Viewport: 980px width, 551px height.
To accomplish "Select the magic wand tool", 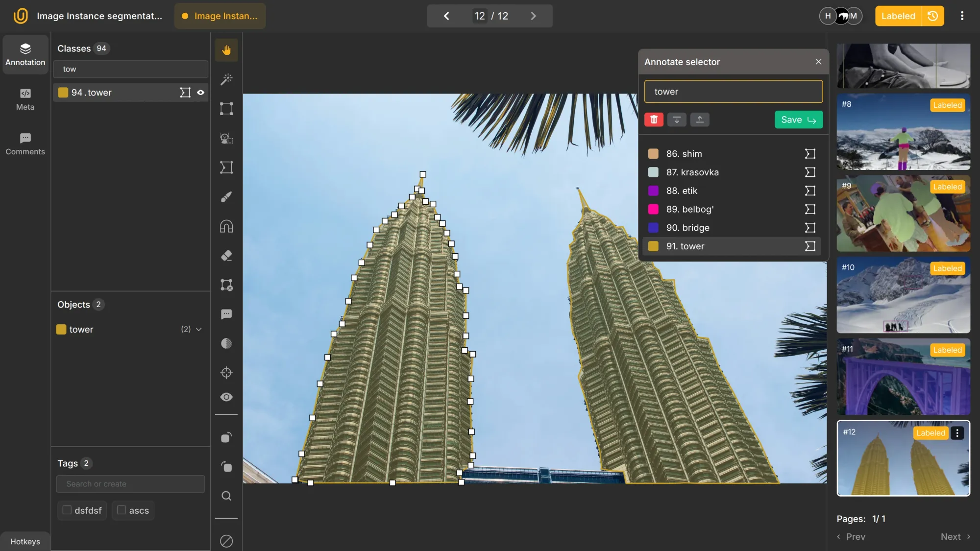I will click(226, 79).
